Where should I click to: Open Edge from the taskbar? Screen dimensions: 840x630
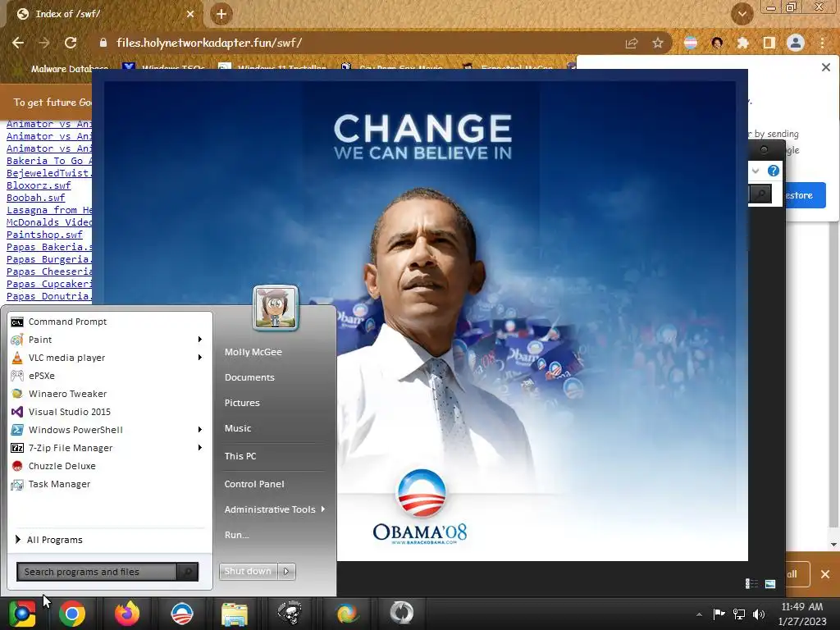pyautogui.click(x=347, y=614)
